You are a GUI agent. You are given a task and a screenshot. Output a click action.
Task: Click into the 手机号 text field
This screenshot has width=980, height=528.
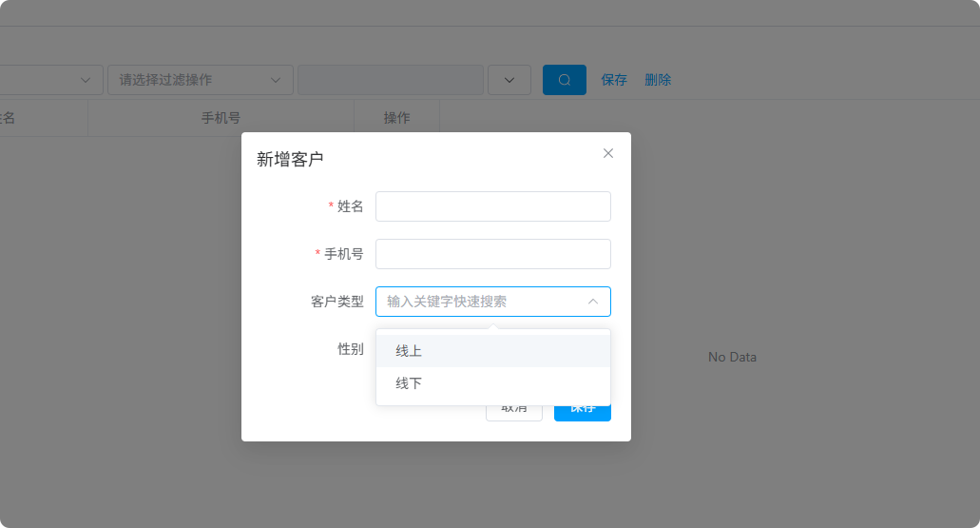coord(492,254)
